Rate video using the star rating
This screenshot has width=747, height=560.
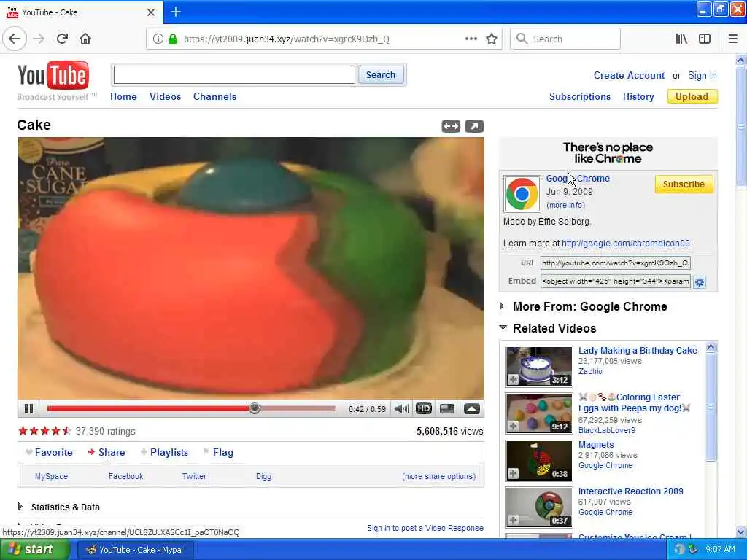point(44,431)
